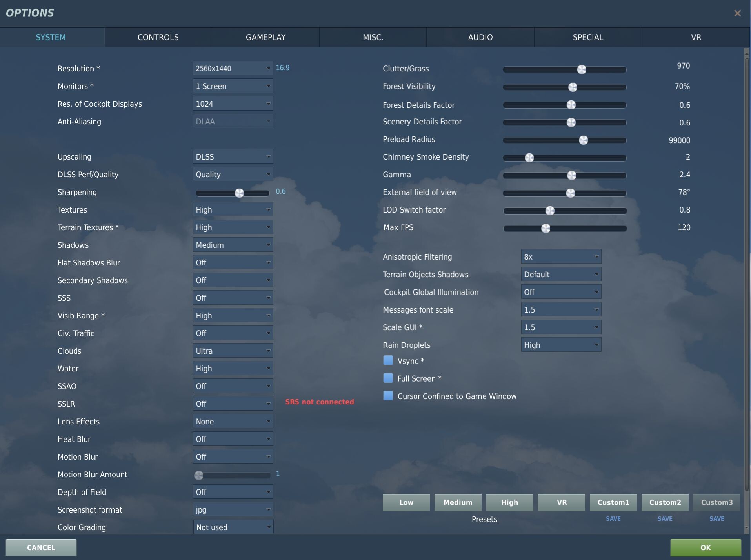Expand the Monitors dropdown

[233, 86]
